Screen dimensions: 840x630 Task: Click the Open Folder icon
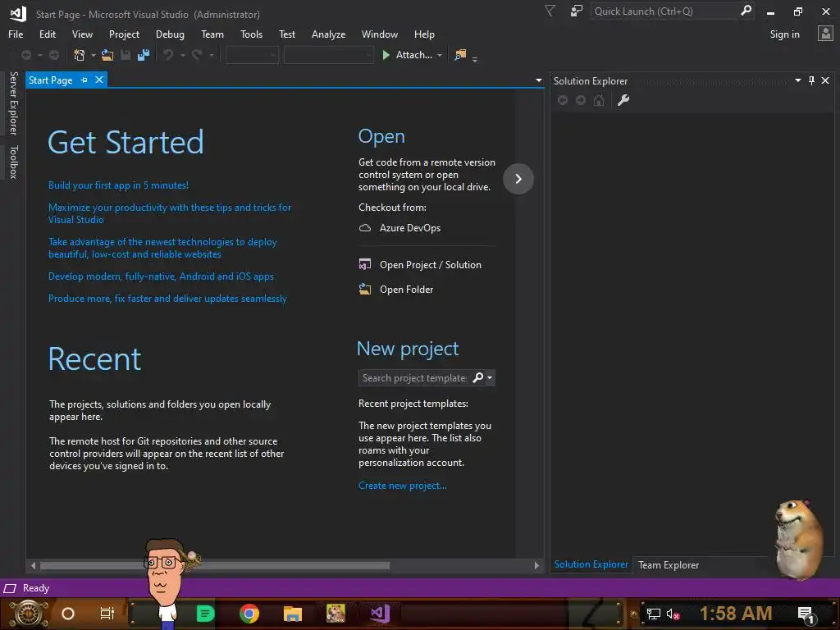[365, 290]
